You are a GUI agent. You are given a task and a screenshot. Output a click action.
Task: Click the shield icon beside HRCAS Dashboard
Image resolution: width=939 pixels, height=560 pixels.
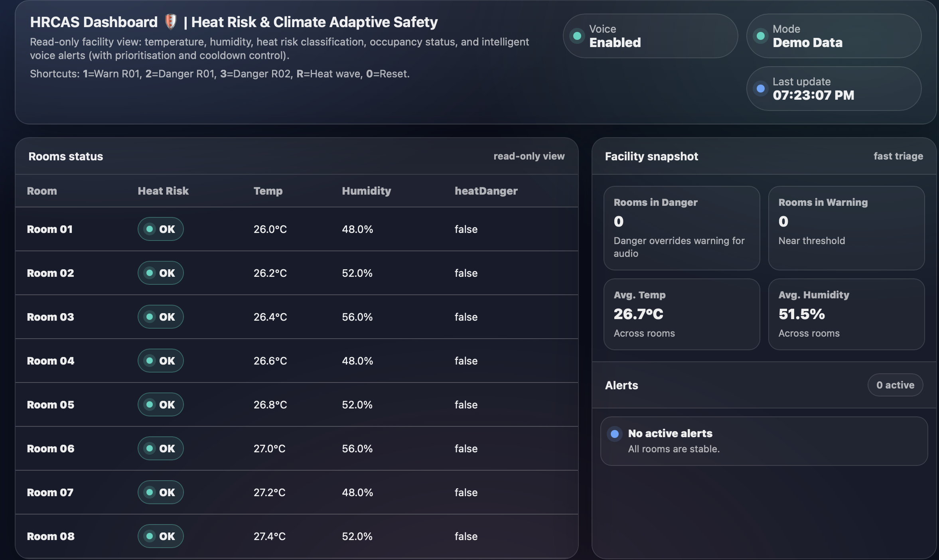pos(171,22)
